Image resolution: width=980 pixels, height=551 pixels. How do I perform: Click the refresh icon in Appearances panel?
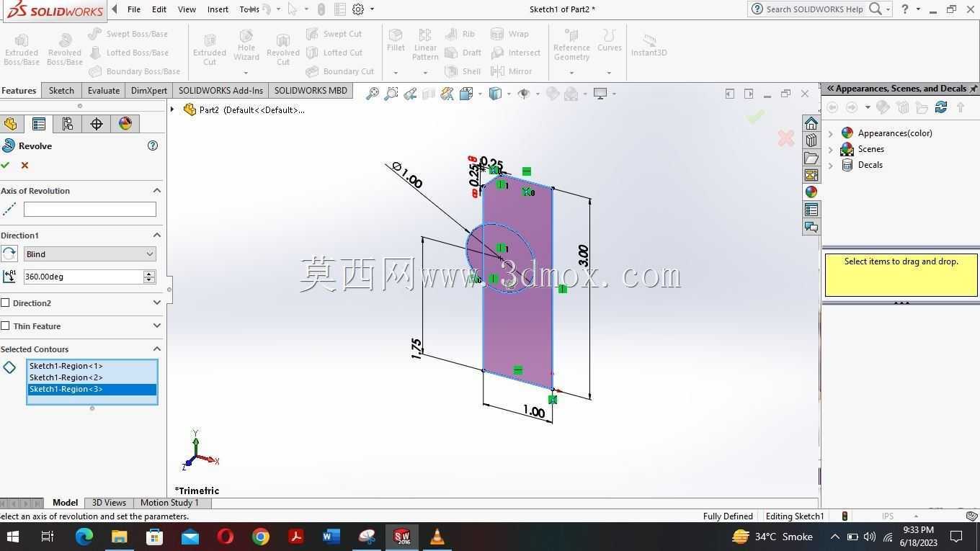(x=941, y=107)
